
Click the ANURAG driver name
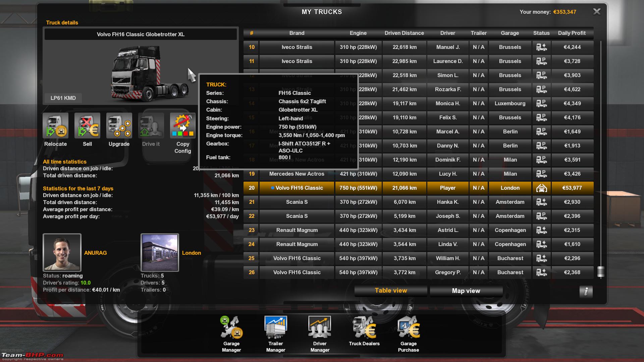coord(95,253)
